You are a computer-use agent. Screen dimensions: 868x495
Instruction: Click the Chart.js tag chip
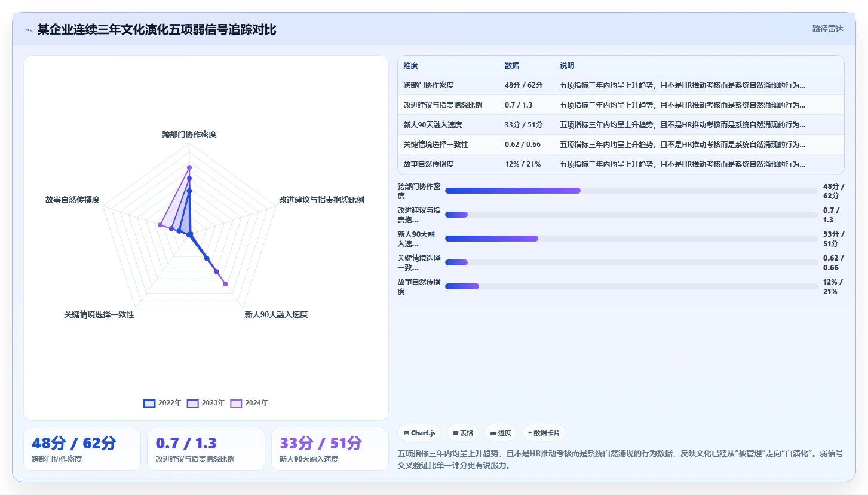(419, 433)
